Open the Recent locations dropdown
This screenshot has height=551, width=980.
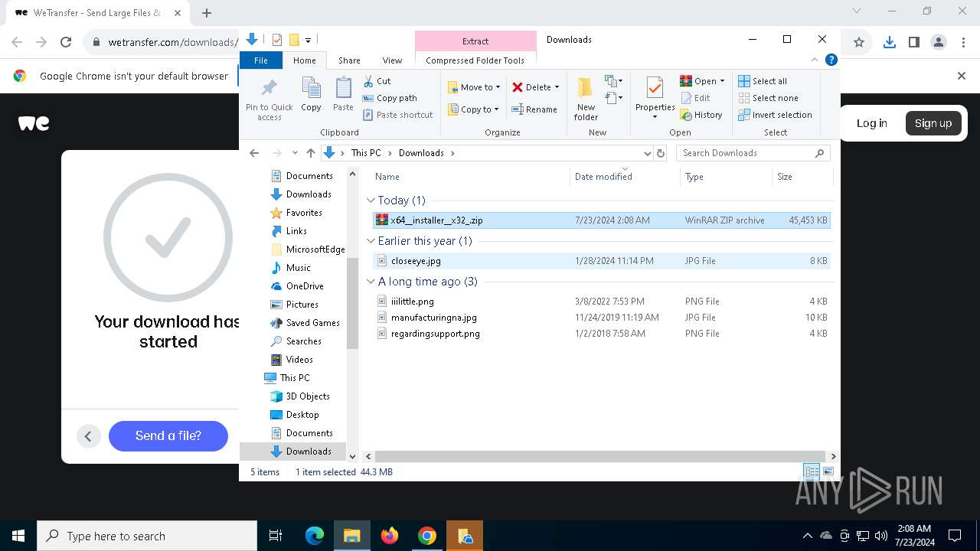point(295,153)
